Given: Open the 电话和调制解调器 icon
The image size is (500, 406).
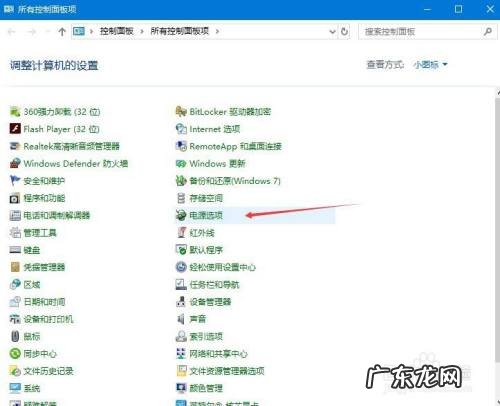Looking at the screenshot, I should point(15,215).
